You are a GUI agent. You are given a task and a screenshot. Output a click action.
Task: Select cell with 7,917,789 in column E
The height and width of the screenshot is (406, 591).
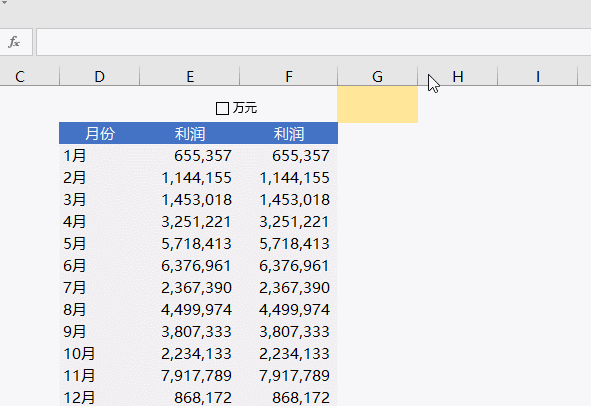click(190, 375)
